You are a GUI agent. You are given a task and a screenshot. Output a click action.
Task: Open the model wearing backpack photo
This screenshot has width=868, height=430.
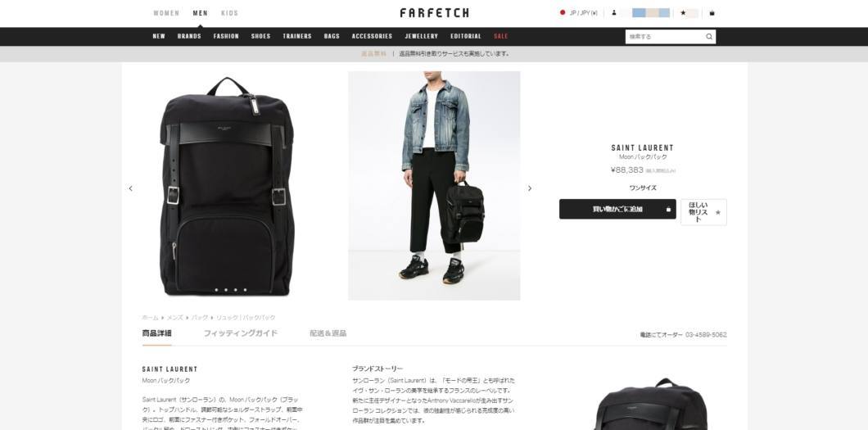point(434,185)
